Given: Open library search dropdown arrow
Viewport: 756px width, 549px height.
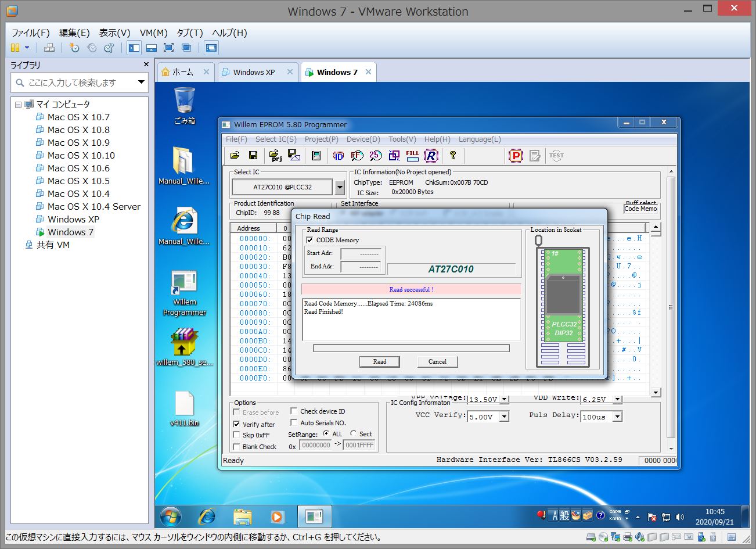Looking at the screenshot, I should coord(141,82).
